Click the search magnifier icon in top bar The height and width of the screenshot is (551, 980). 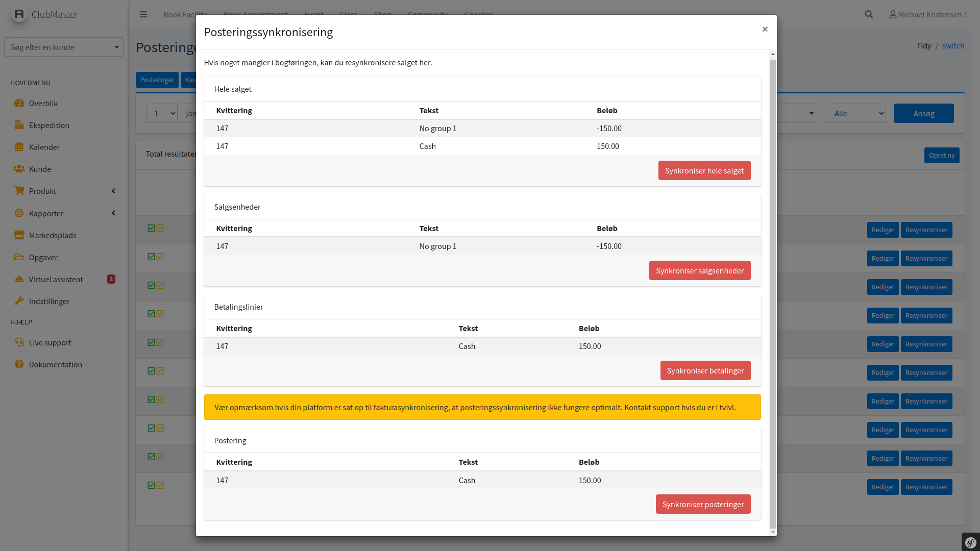tap(869, 14)
